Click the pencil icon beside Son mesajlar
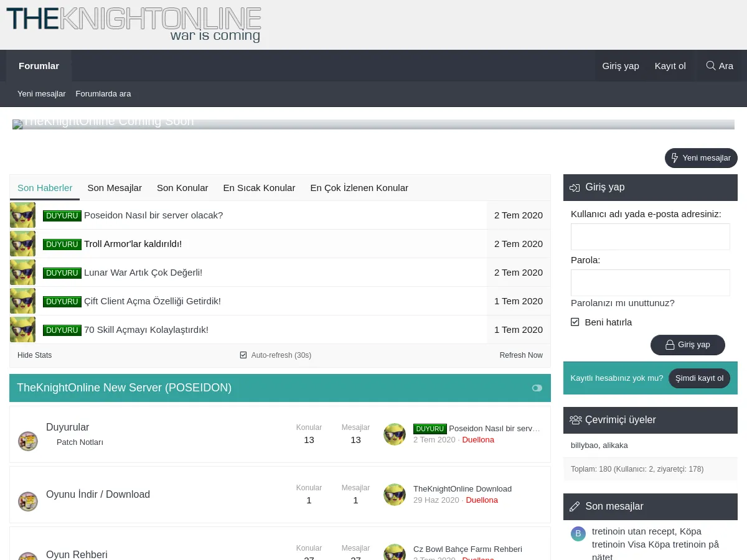The image size is (747, 560). pyautogui.click(x=576, y=506)
